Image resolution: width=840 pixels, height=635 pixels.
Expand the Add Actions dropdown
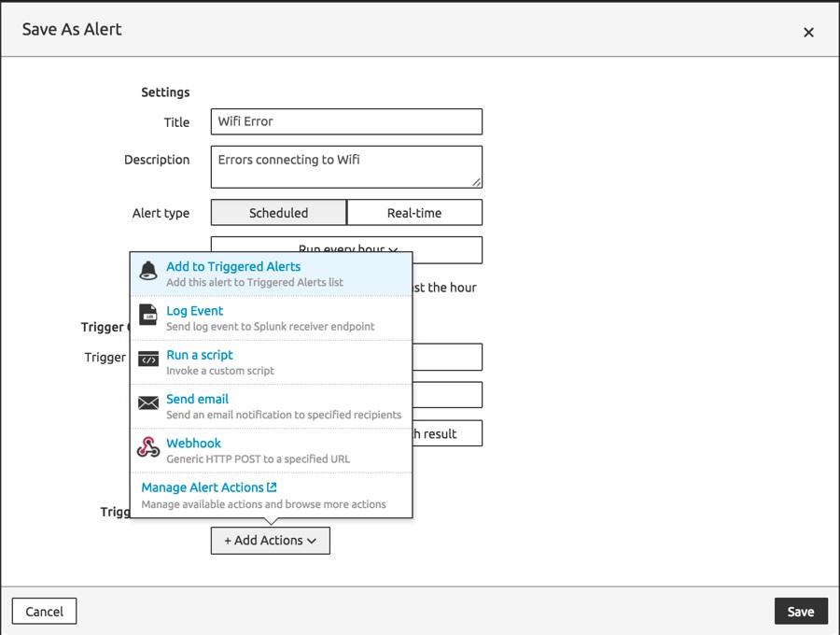tap(270, 540)
